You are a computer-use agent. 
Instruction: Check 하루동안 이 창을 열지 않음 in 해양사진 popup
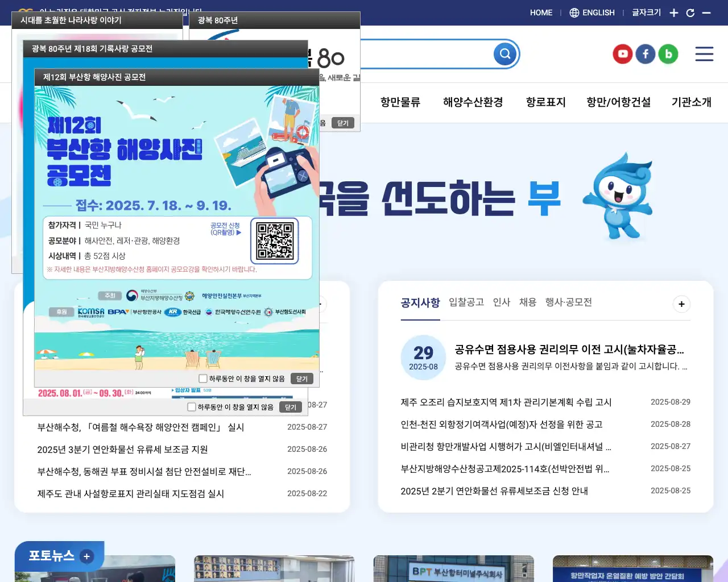203,379
